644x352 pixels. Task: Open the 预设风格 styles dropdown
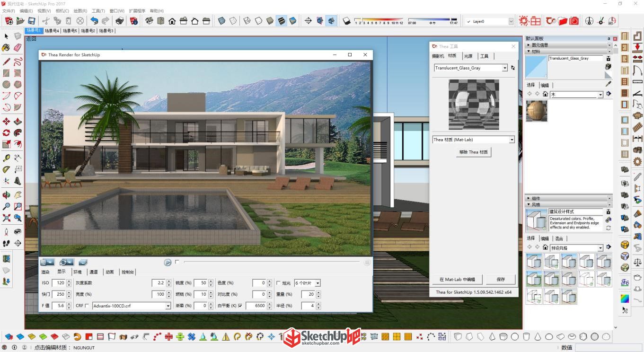point(600,248)
